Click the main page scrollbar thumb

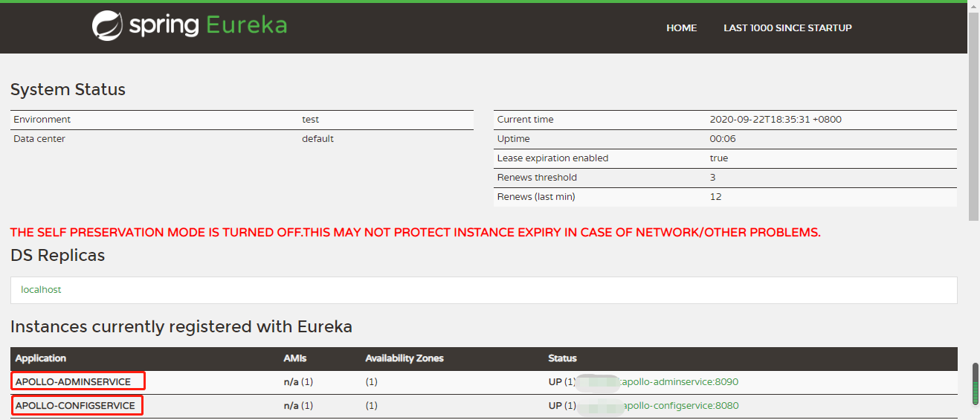tap(973, 115)
